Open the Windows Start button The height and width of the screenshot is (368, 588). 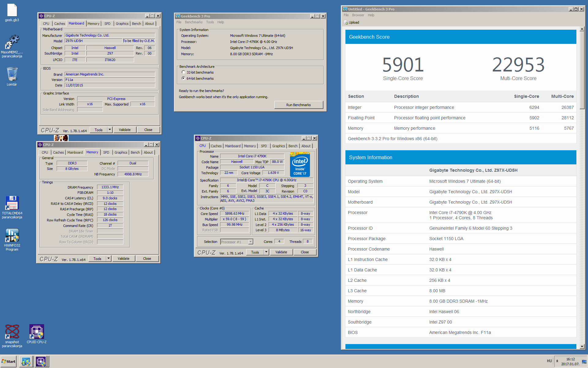(x=9, y=362)
